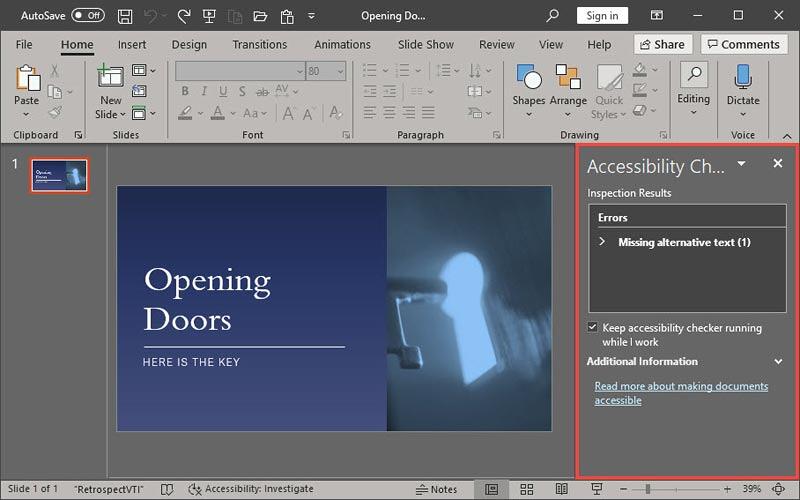
Task: Align text to the left
Action: point(369,112)
